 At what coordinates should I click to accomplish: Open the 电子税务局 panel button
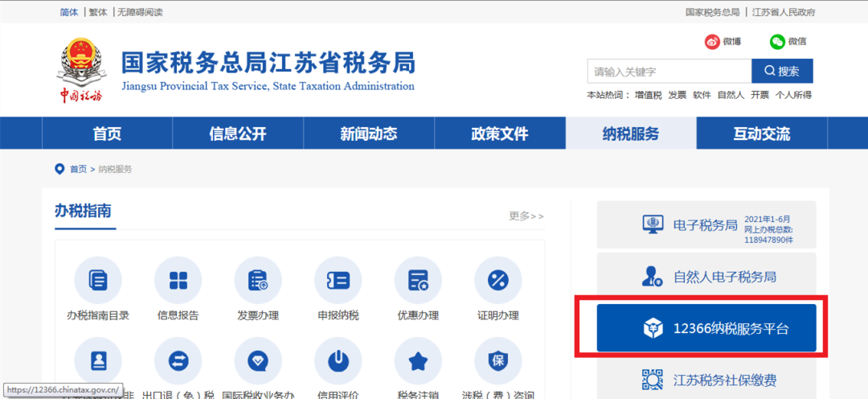[706, 224]
